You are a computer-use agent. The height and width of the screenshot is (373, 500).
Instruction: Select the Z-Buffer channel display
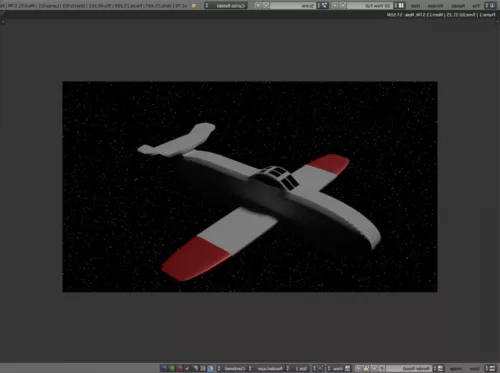(187, 368)
